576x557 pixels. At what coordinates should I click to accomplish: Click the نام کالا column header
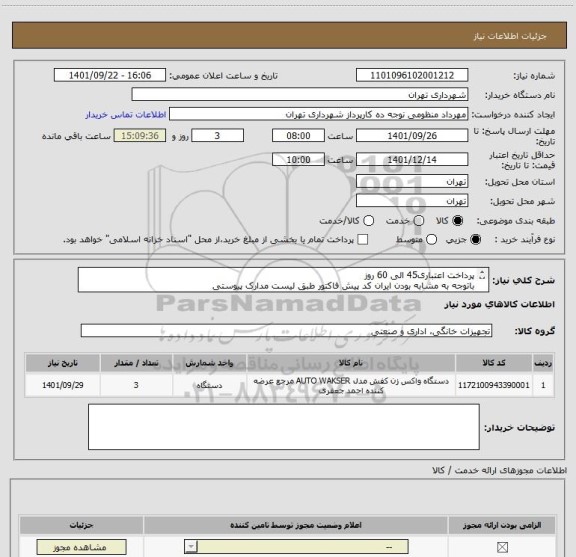[350, 363]
